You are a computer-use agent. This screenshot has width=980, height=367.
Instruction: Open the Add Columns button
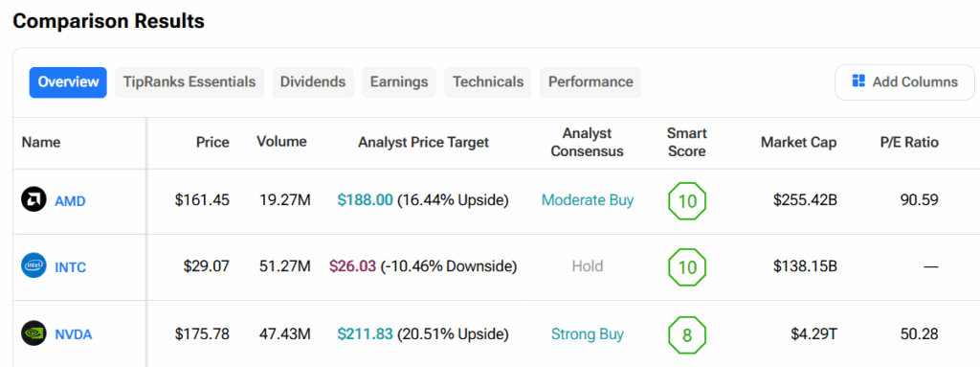coord(904,82)
